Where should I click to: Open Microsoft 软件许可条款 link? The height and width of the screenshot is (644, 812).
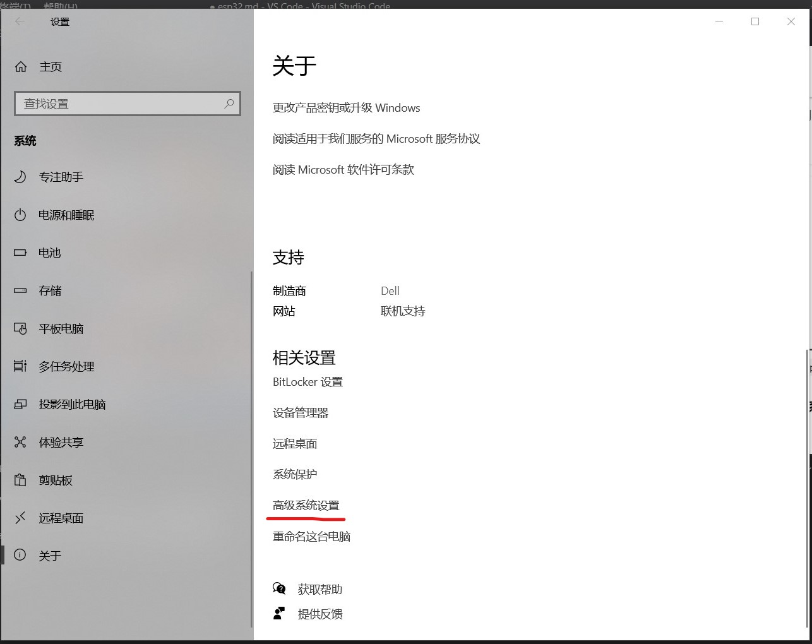pos(343,170)
